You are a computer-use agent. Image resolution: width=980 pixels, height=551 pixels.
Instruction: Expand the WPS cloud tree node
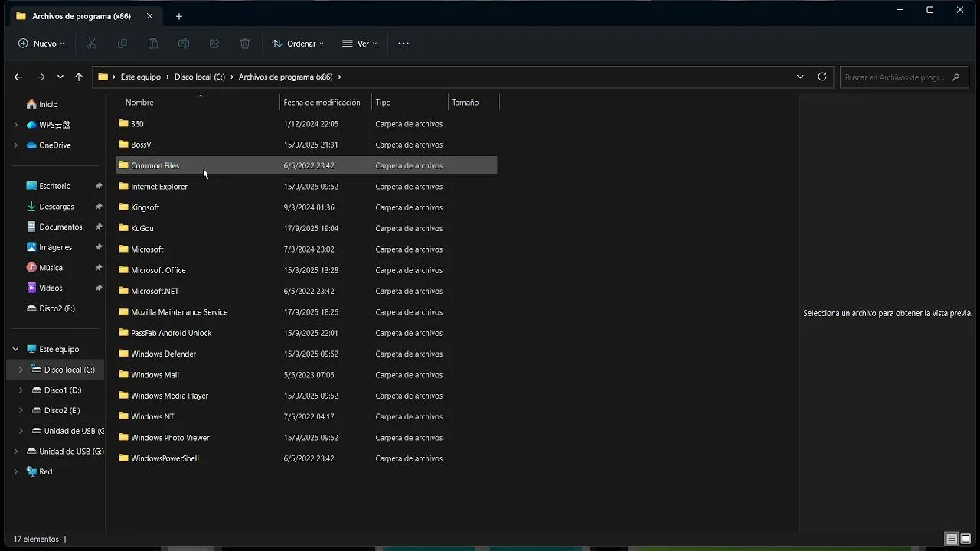pos(15,125)
